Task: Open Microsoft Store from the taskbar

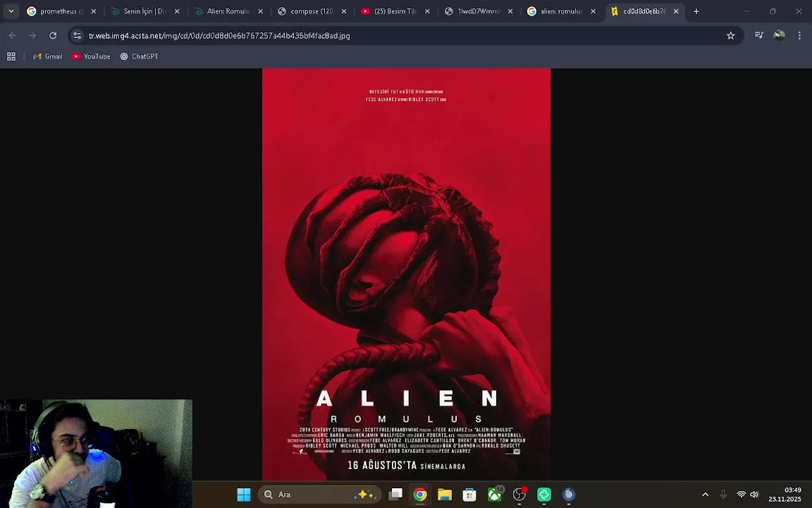Action: click(469, 495)
